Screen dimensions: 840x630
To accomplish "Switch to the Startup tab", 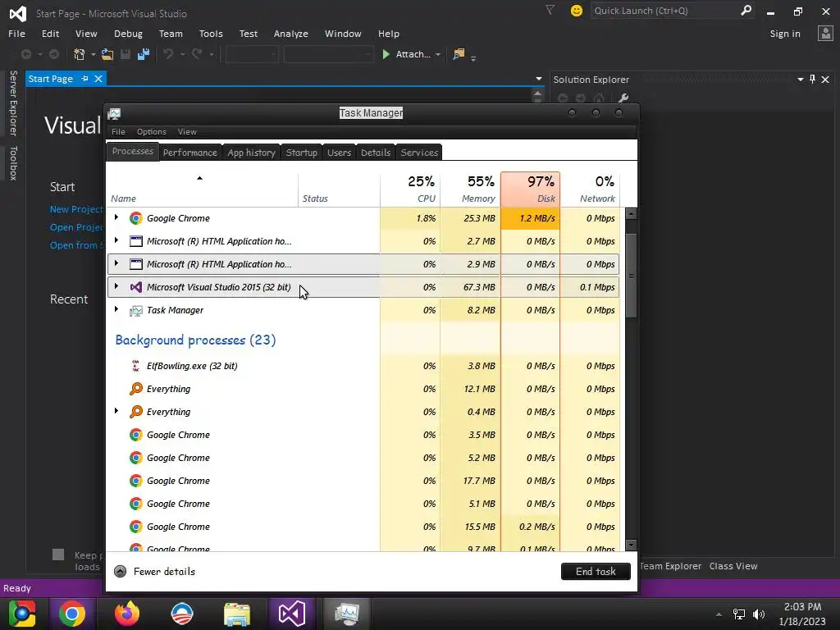I will [302, 153].
